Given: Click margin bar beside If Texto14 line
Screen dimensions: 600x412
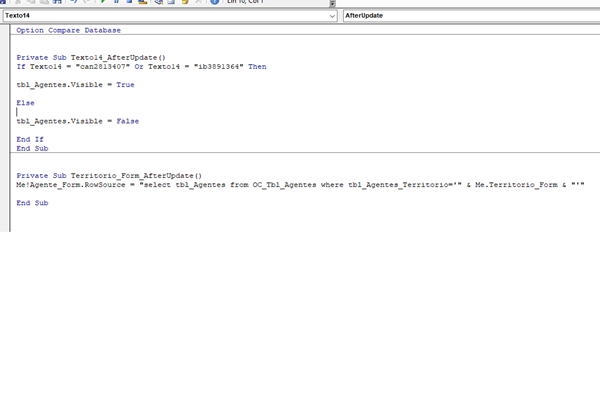Looking at the screenshot, I should click(5, 67).
